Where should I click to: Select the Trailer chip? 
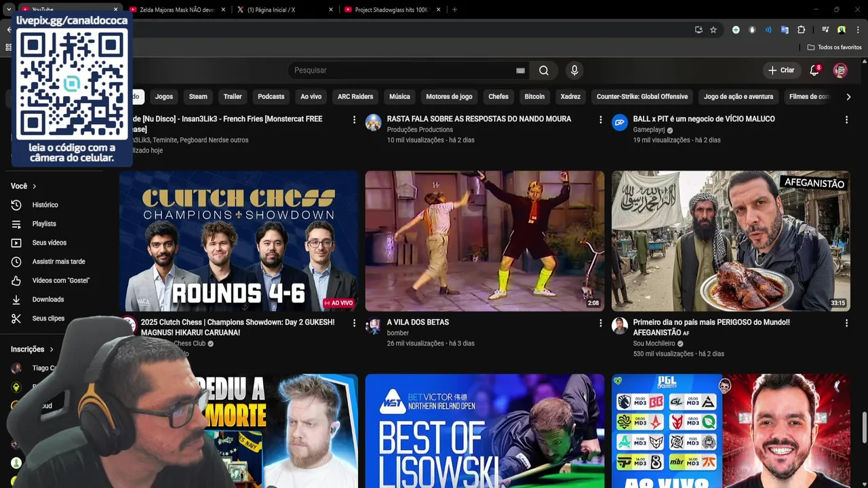pos(233,97)
